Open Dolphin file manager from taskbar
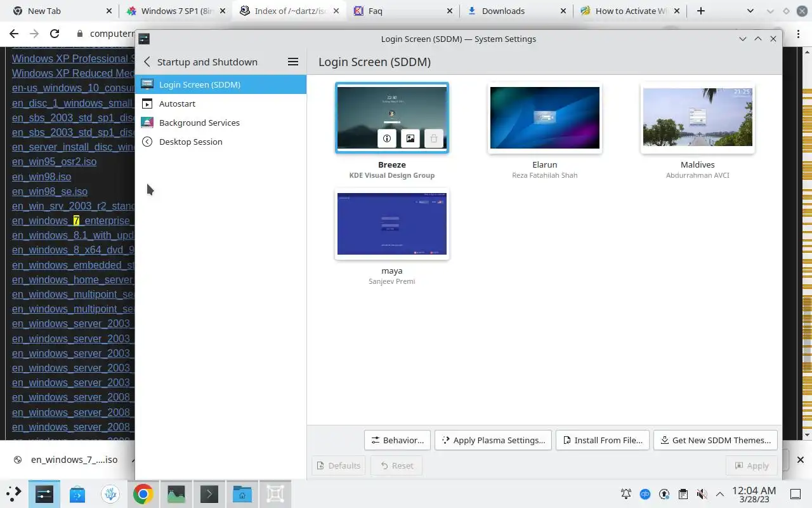This screenshot has width=812, height=508. tap(242, 493)
